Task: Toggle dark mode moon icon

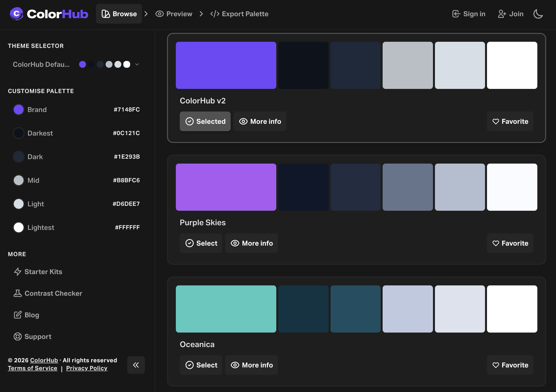Action: [x=538, y=14]
